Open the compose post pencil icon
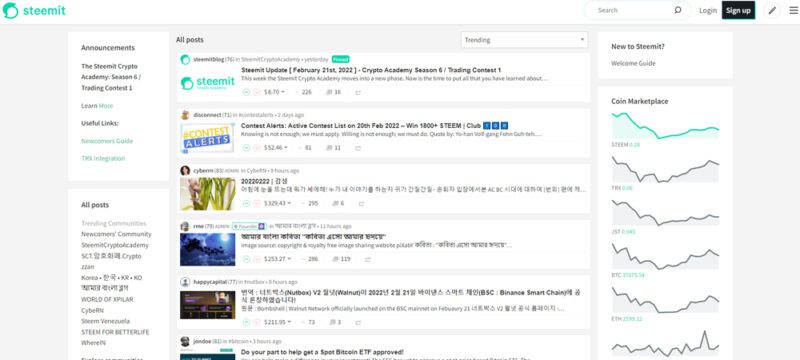The height and width of the screenshot is (360, 800). click(772, 10)
